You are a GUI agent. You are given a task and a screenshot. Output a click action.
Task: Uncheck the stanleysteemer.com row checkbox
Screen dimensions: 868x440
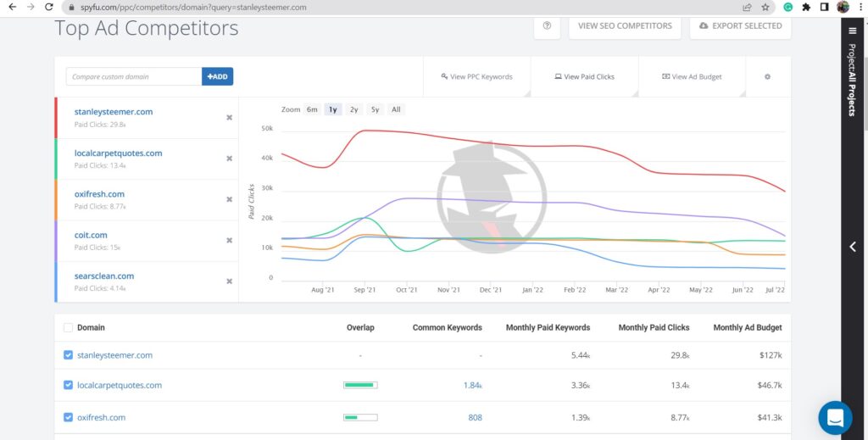coord(68,355)
